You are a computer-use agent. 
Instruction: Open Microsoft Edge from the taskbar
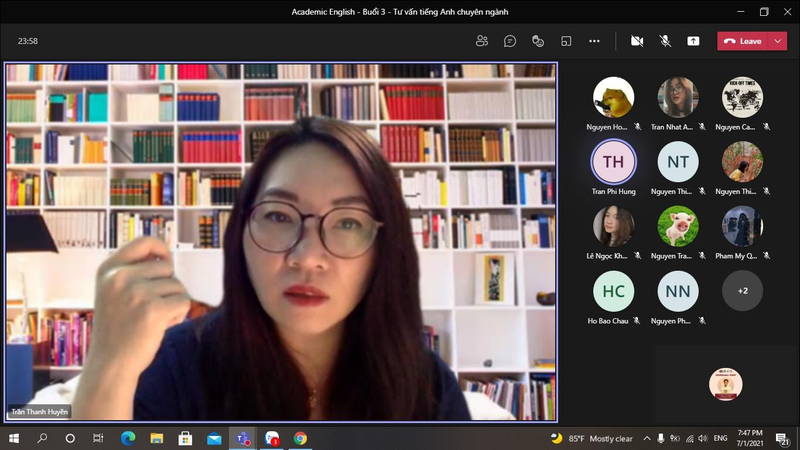point(128,438)
